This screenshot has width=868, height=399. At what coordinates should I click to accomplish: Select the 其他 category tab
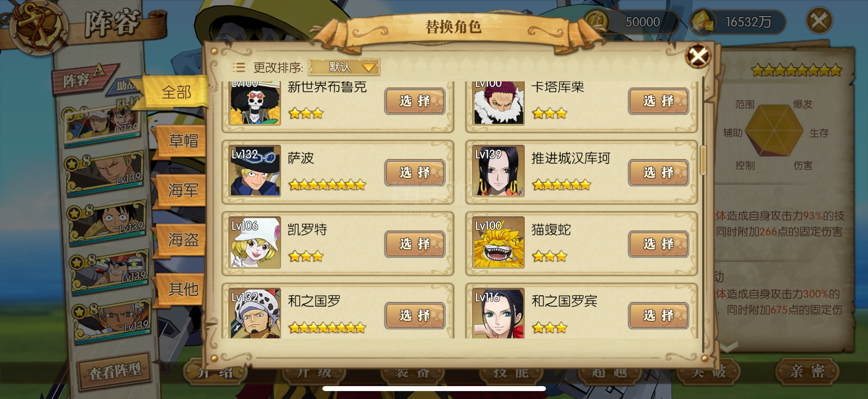[183, 289]
